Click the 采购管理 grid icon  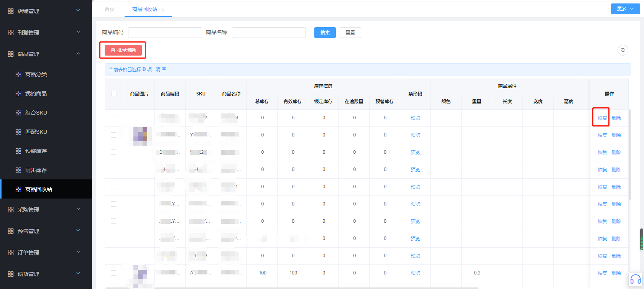pos(11,210)
